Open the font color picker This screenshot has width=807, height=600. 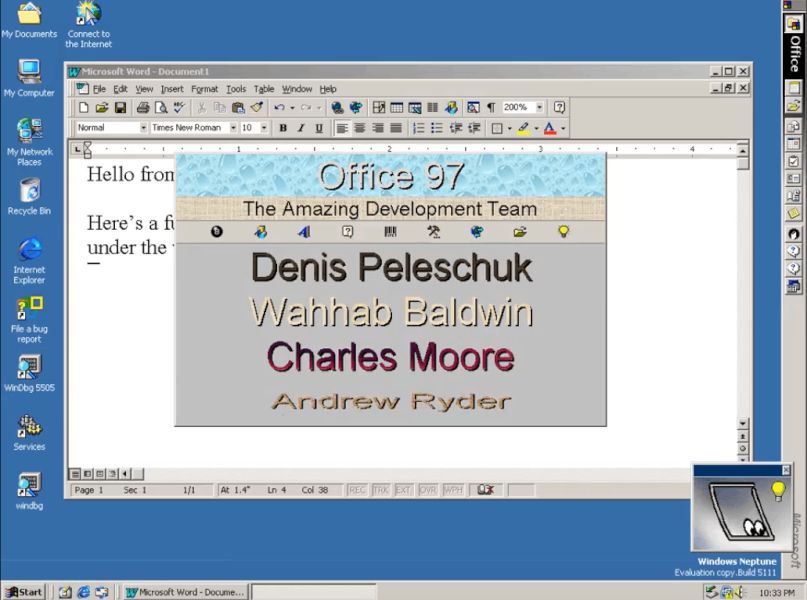tap(560, 127)
